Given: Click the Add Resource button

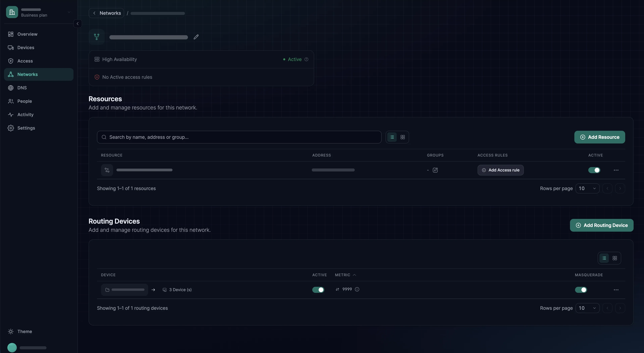Looking at the screenshot, I should (600, 137).
